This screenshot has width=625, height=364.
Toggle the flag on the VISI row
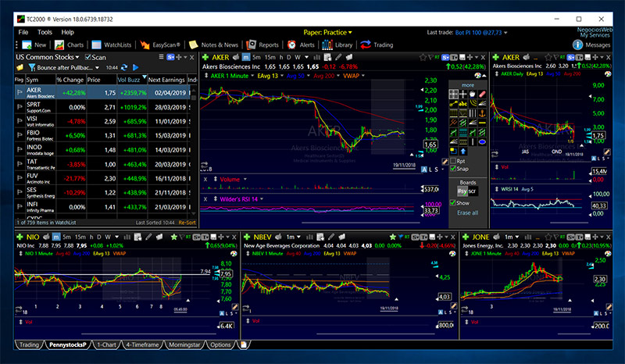click(19, 121)
